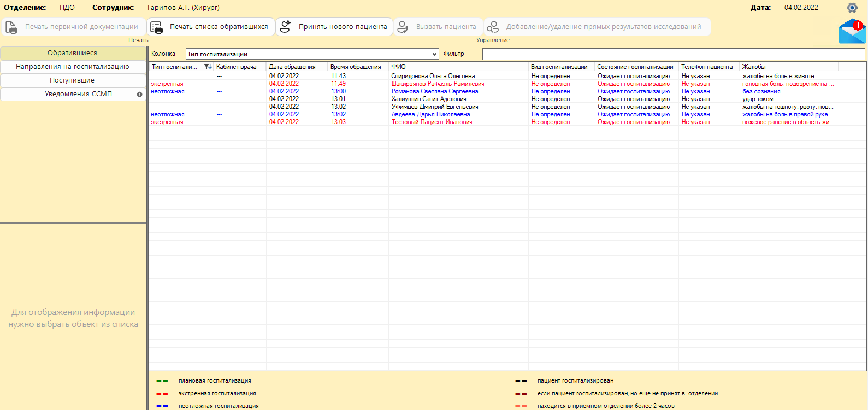The width and height of the screenshot is (868, 410).
Task: Click the new patient person icon
Action: 285,27
